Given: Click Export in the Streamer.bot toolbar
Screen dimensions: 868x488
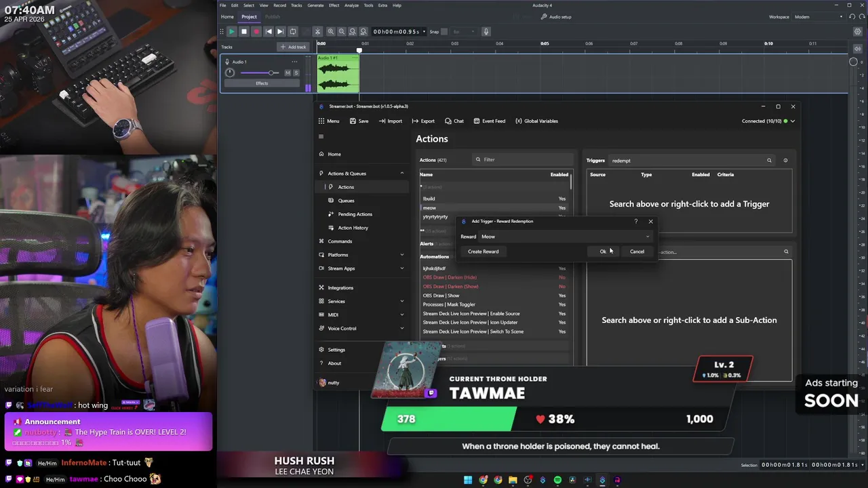Looking at the screenshot, I should pyautogui.click(x=423, y=121).
